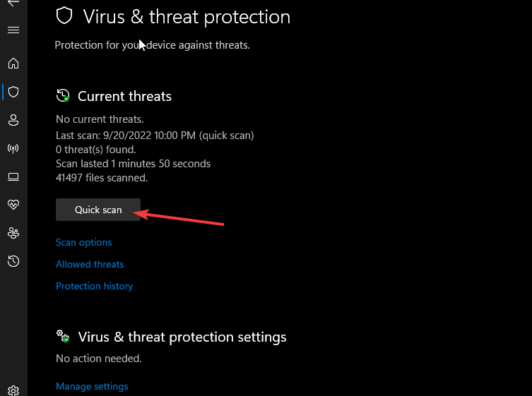Open Account protection person icon
The height and width of the screenshot is (396, 532).
tap(13, 120)
